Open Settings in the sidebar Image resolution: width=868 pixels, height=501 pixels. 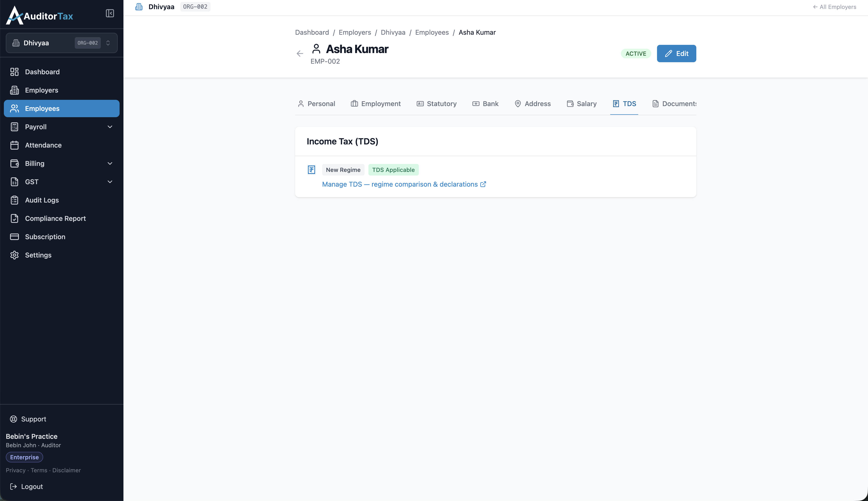(61, 255)
